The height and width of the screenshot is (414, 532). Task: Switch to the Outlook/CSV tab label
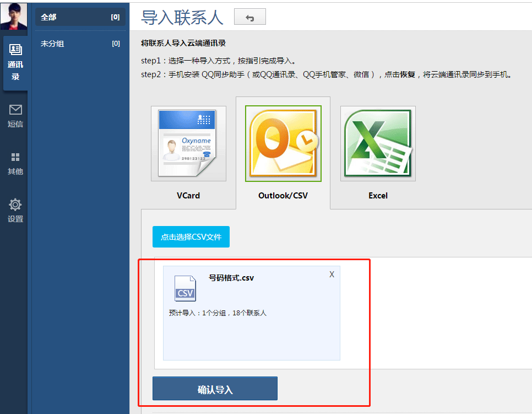pos(283,196)
